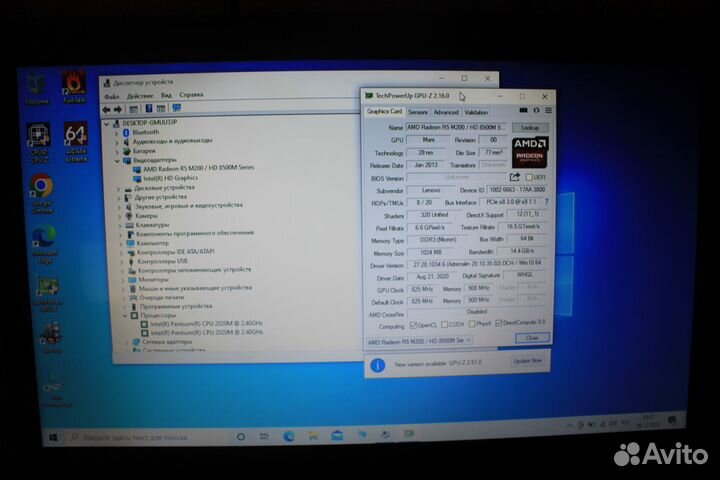Screen dimensions: 720x480
Task: Expand the Клавиатуры category
Action: tap(120, 226)
